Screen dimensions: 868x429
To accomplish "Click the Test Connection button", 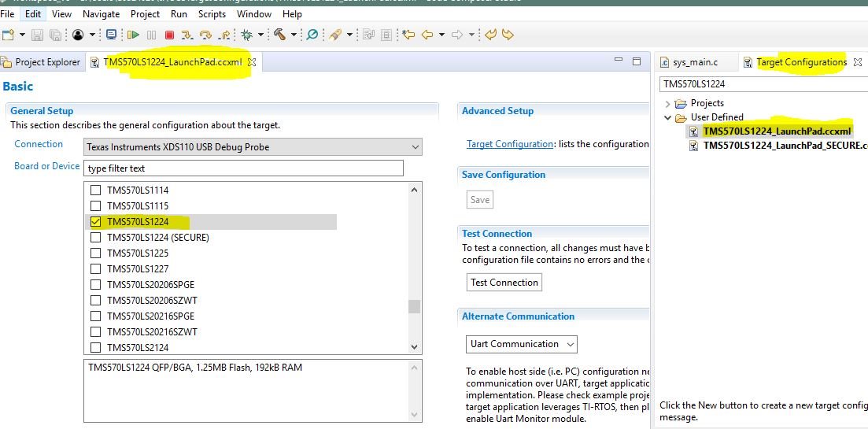I will (504, 283).
